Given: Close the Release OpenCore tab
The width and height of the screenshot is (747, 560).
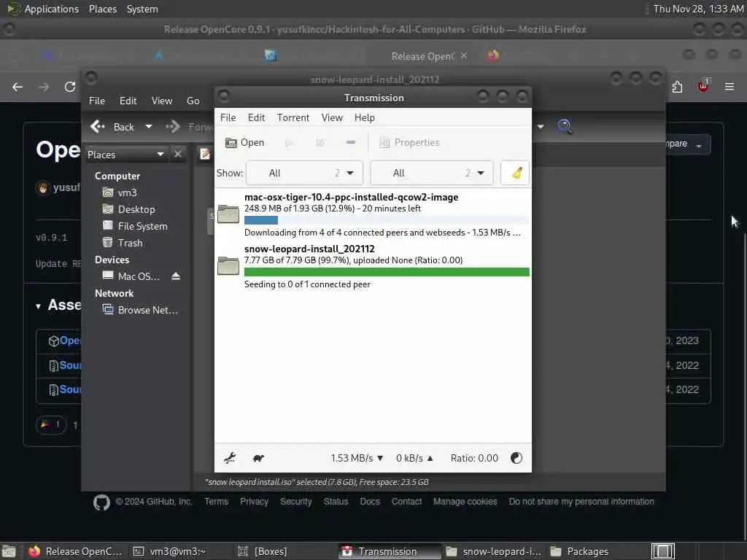Looking at the screenshot, I should coord(464,55).
